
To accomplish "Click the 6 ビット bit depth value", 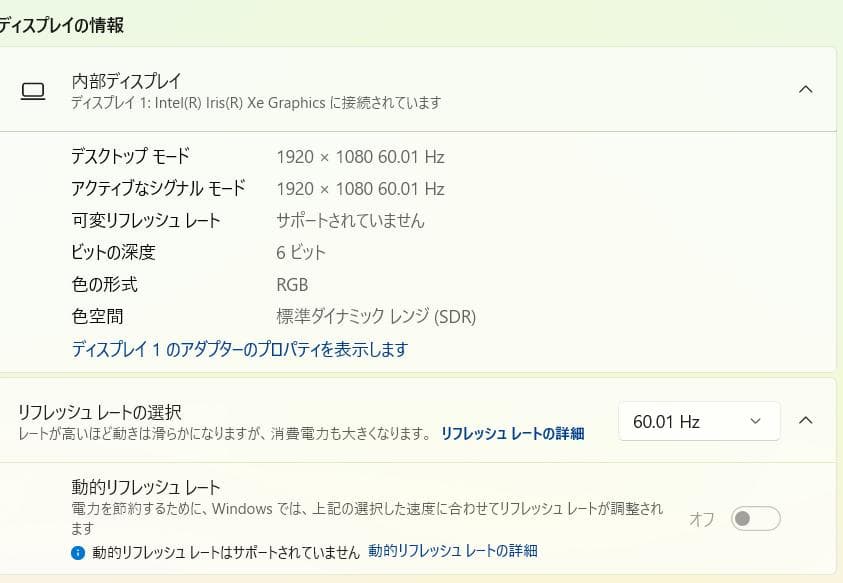I will tap(302, 252).
